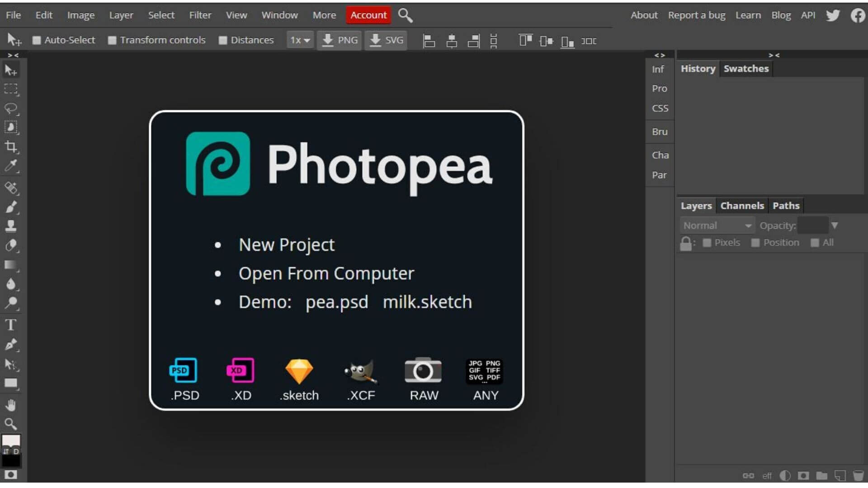
Task: Check the lock All checkbox
Action: point(815,243)
